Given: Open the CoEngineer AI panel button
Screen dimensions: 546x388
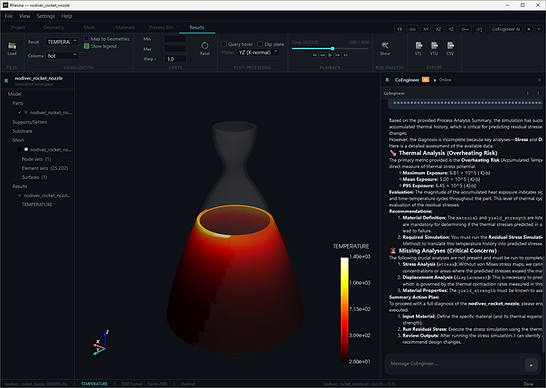Looking at the screenshot, I should click(x=506, y=29).
